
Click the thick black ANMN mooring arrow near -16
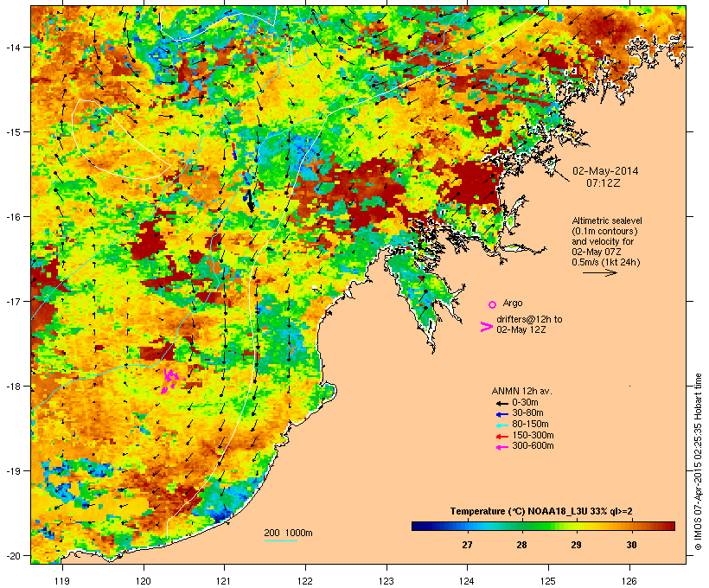(x=250, y=202)
